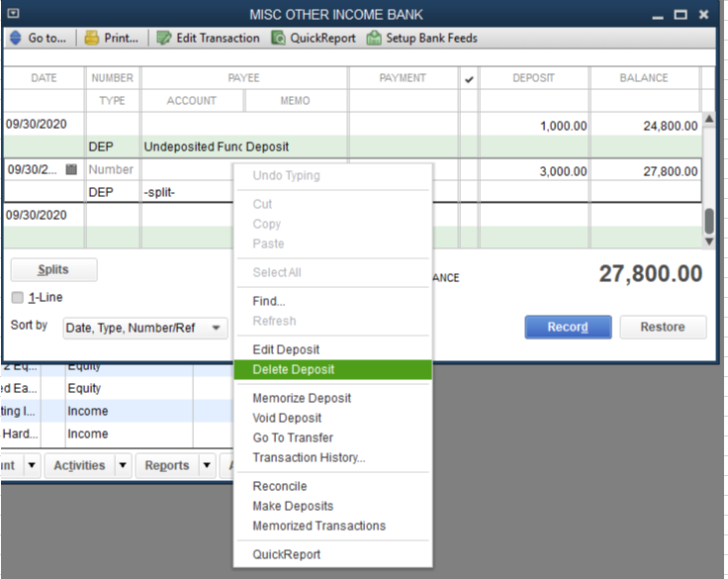This screenshot has height=579, width=728.
Task: Open the register window control menu icon
Action: 14,14
